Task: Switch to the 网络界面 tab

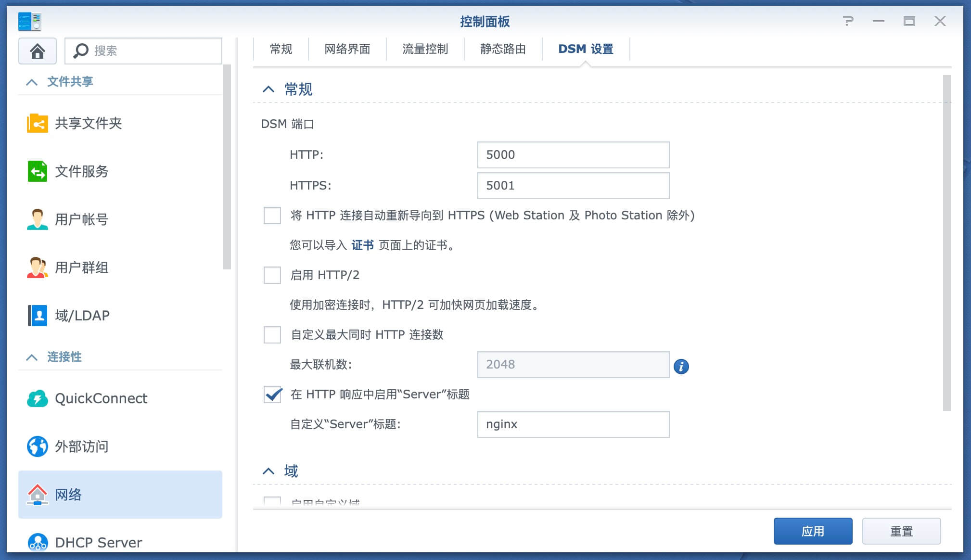Action: click(347, 49)
